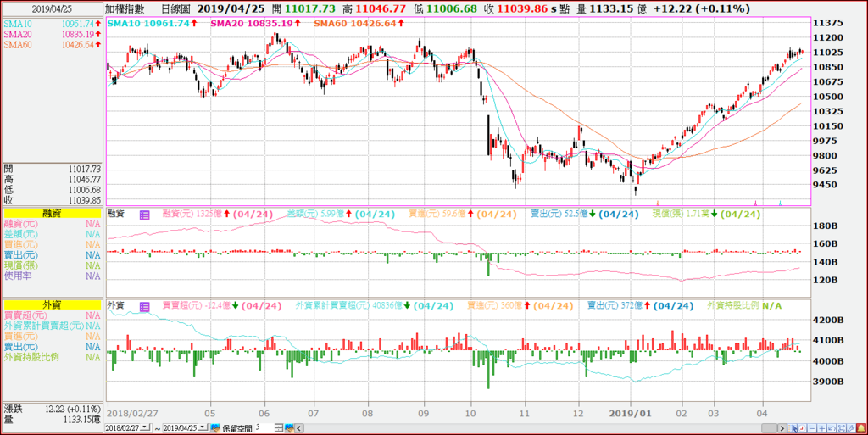The image size is (868, 435).
Task: Click 外資累計買賣超(元) row in side panel
Action: 52,326
